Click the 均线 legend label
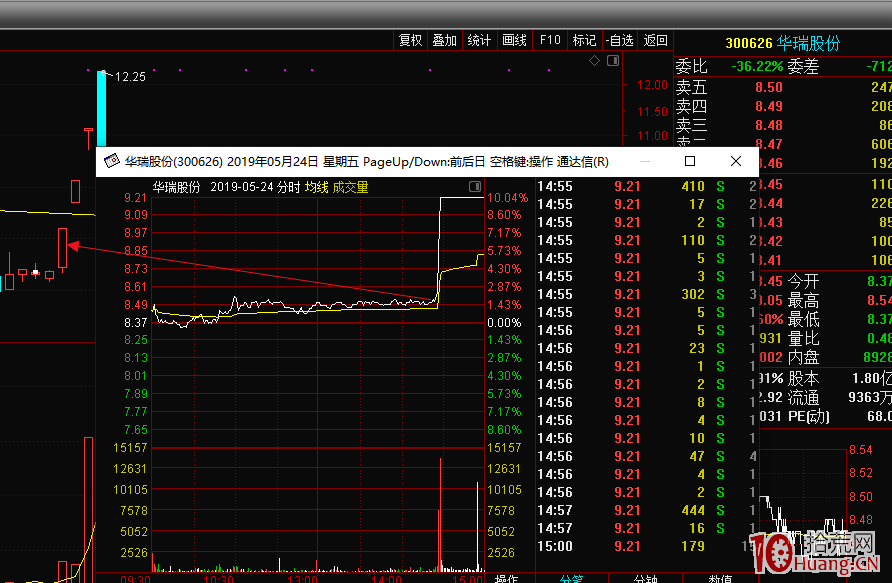This screenshot has height=583, width=892. [x=316, y=187]
